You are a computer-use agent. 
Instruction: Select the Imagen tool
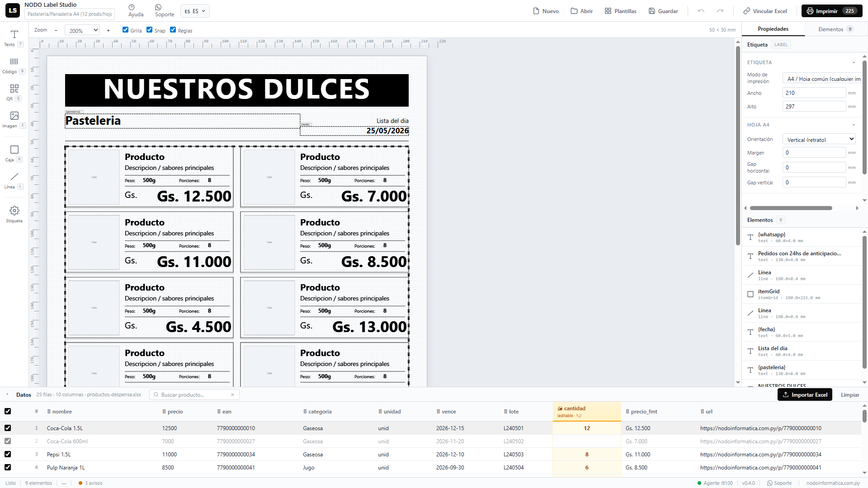click(x=14, y=119)
